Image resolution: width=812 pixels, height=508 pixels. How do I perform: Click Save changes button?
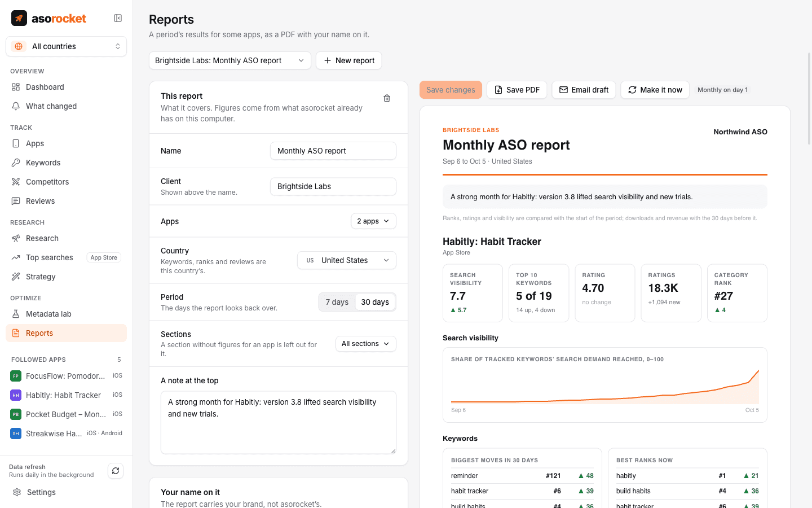coord(451,90)
